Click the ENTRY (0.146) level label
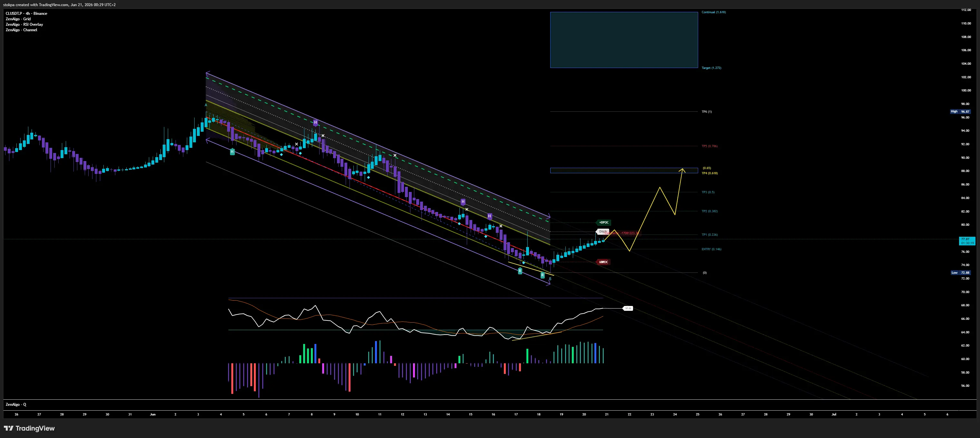The image size is (980, 438). [711, 249]
